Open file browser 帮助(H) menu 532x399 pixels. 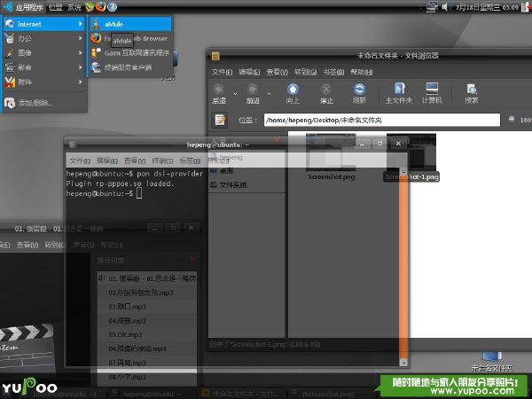pos(362,72)
